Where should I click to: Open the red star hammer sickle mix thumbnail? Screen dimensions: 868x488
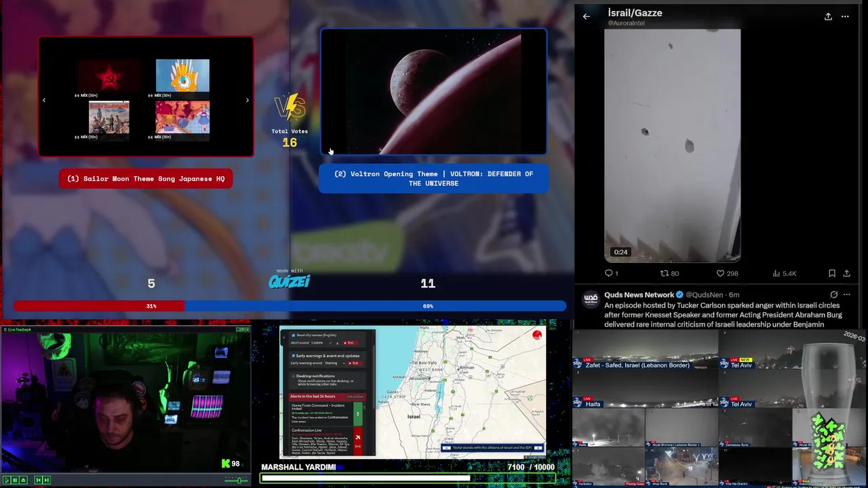pos(108,76)
